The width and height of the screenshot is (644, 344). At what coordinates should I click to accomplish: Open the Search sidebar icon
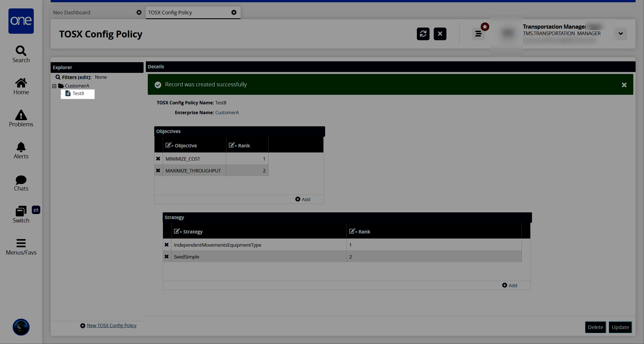click(x=21, y=54)
